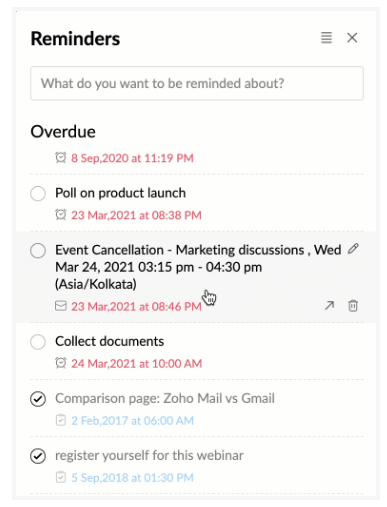This screenshot has height=507, width=387.
Task: Click alarm clock icon beside 8 Sep,2020
Action: (x=61, y=157)
